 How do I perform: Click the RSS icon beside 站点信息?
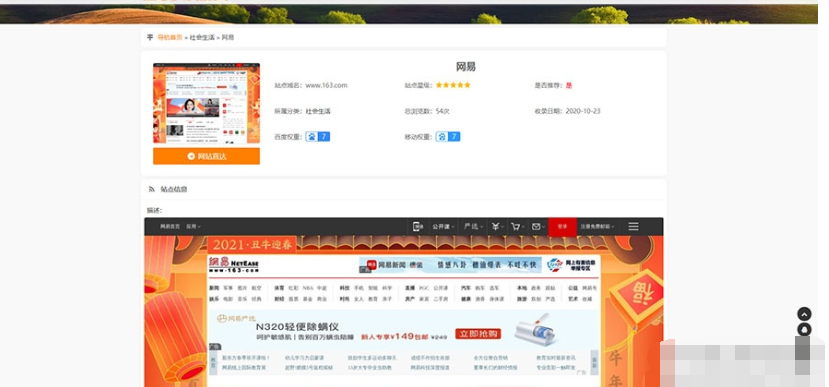pyautogui.click(x=152, y=189)
